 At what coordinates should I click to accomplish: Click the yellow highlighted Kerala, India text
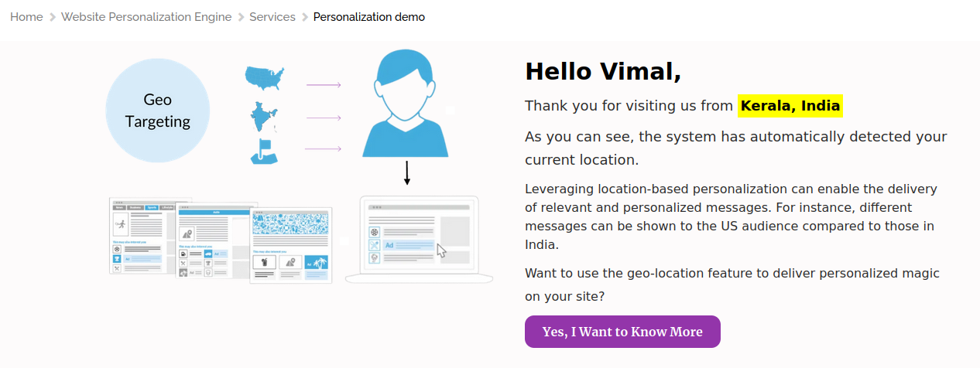pos(790,106)
